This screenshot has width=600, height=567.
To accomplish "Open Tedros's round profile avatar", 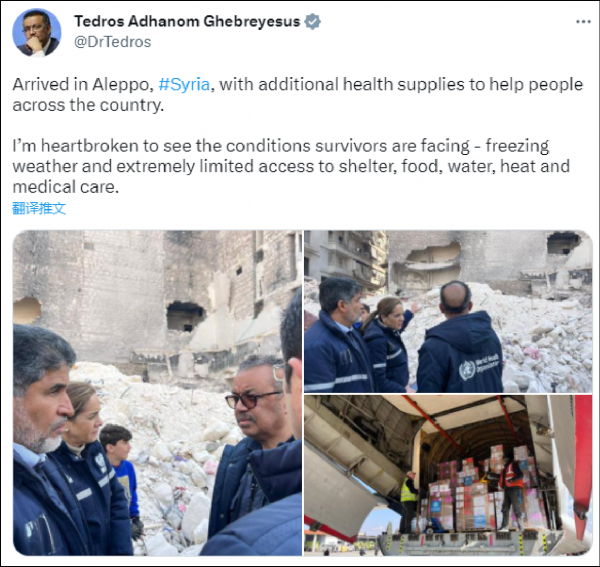I will (37, 33).
